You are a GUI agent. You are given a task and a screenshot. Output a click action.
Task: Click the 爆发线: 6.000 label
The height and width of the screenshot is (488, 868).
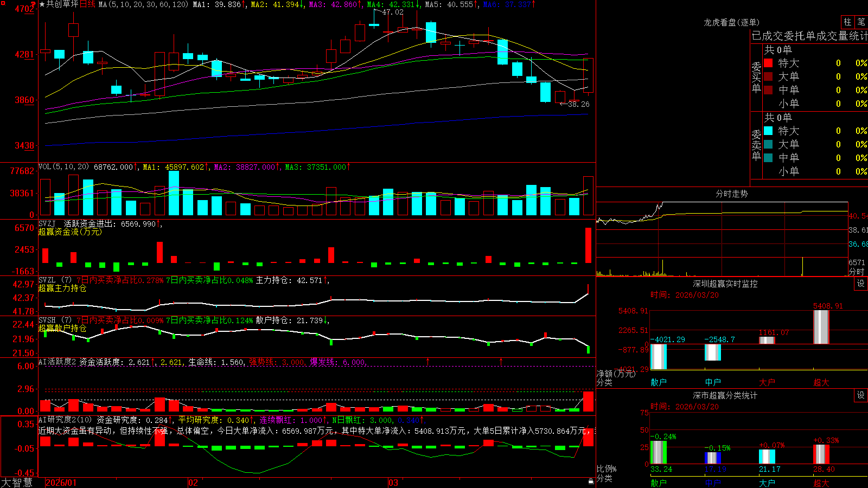pyautogui.click(x=337, y=362)
